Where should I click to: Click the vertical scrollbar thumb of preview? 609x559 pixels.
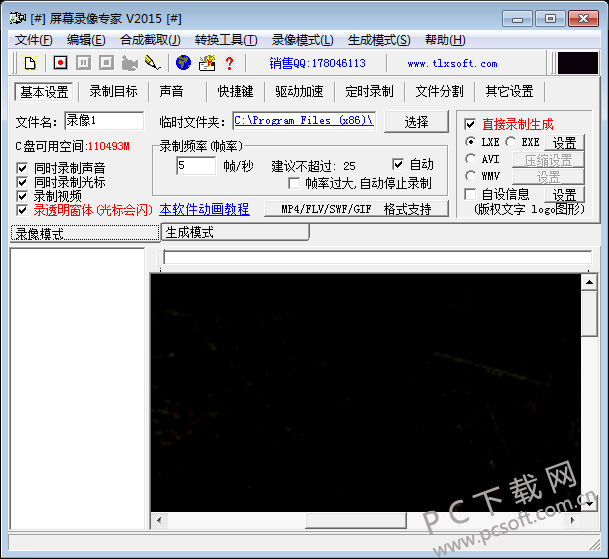click(x=589, y=314)
